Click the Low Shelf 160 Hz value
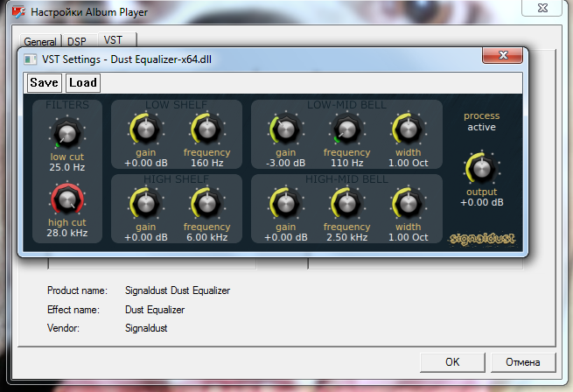The height and width of the screenshot is (392, 573). [207, 163]
